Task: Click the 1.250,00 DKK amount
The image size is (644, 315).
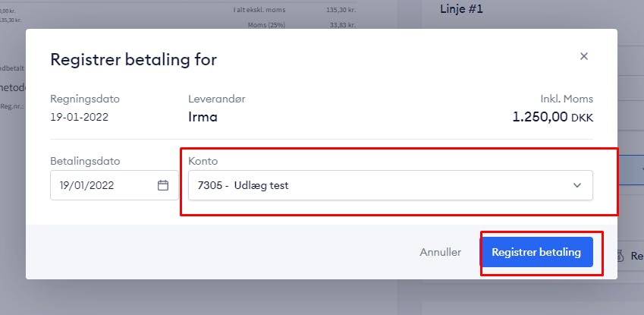Action: coord(553,117)
